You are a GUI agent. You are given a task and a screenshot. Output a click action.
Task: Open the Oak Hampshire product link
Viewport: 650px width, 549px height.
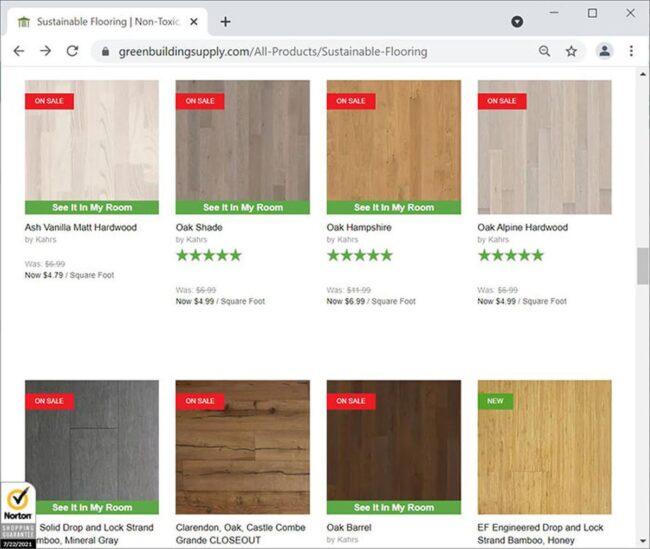pos(359,227)
